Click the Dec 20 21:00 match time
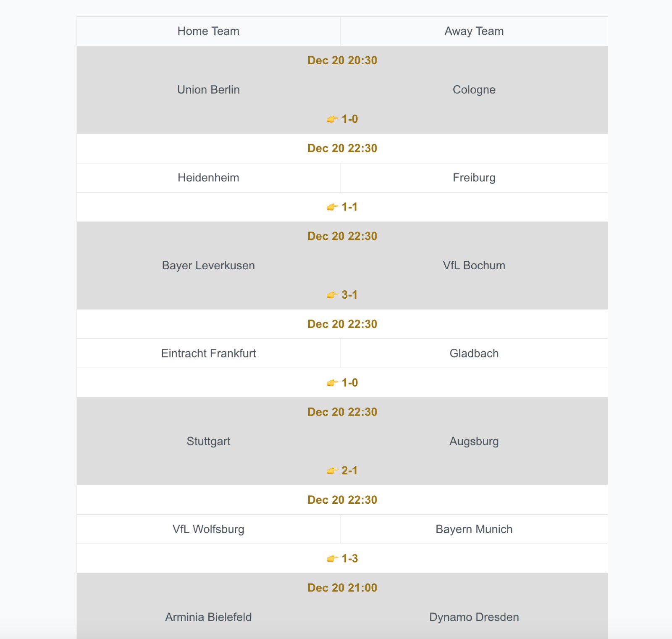This screenshot has width=672, height=639. click(342, 588)
